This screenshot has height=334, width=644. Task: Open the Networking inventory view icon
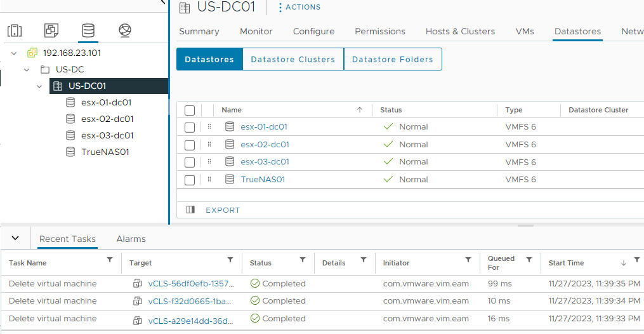pyautogui.click(x=125, y=30)
